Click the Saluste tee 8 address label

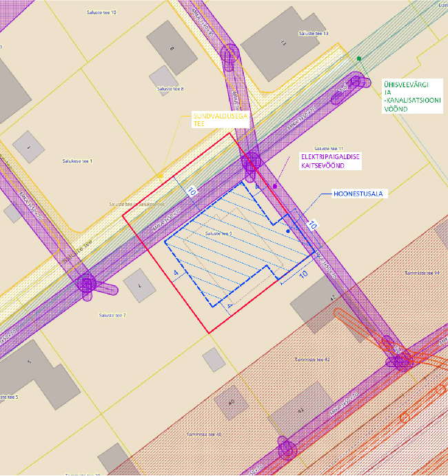click(x=170, y=89)
